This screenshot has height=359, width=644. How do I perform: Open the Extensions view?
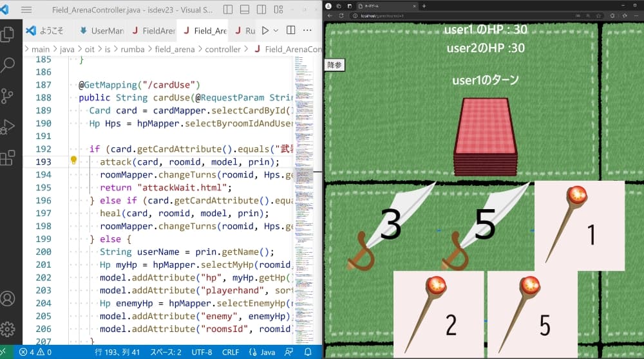tap(8, 158)
